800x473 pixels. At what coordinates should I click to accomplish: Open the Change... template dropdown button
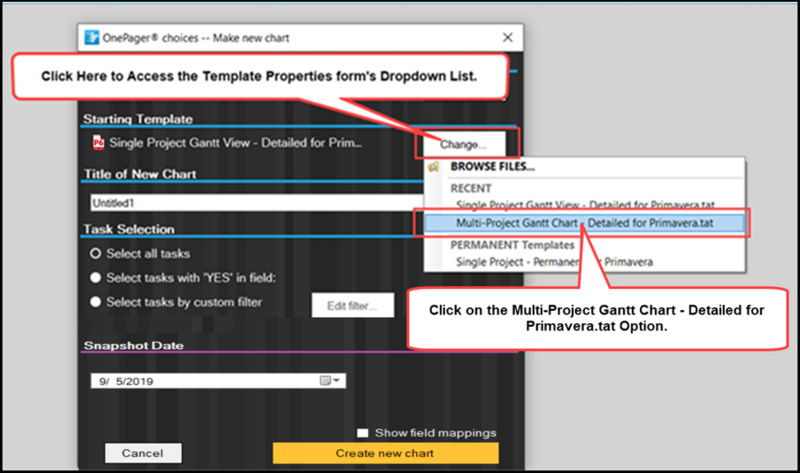(463, 144)
